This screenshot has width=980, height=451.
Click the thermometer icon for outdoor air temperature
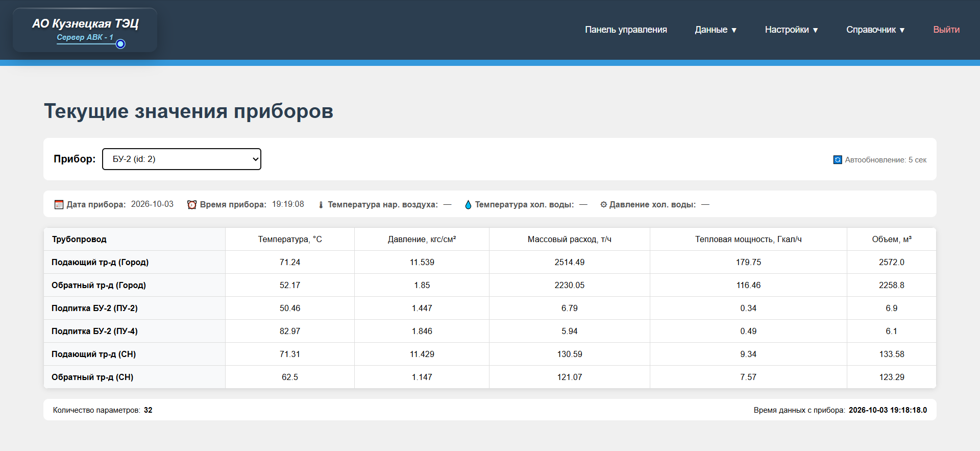click(321, 205)
